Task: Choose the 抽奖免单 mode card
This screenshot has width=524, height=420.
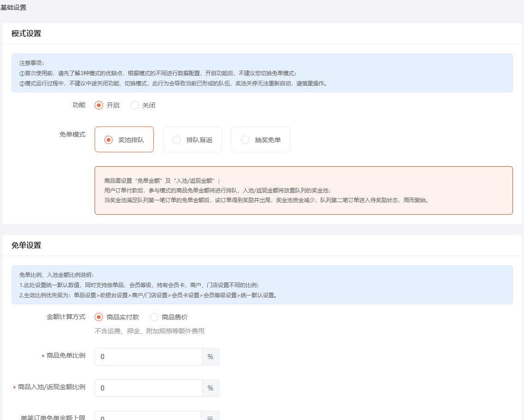Action: click(x=261, y=139)
